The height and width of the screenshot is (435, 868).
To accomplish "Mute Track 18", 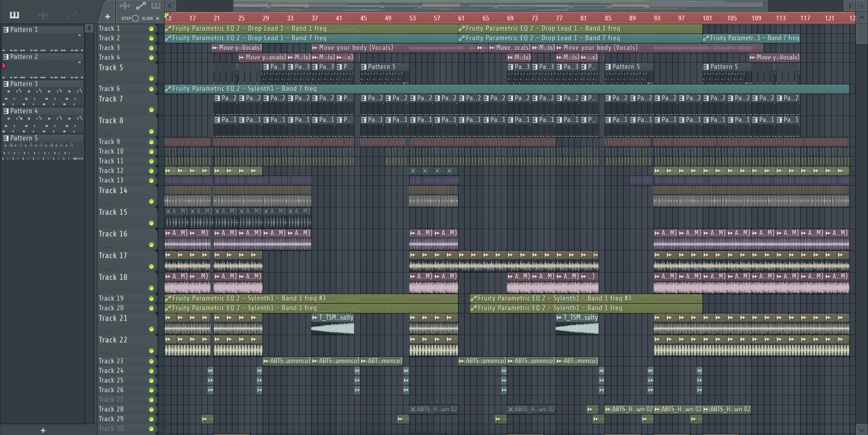I will click(x=152, y=289).
